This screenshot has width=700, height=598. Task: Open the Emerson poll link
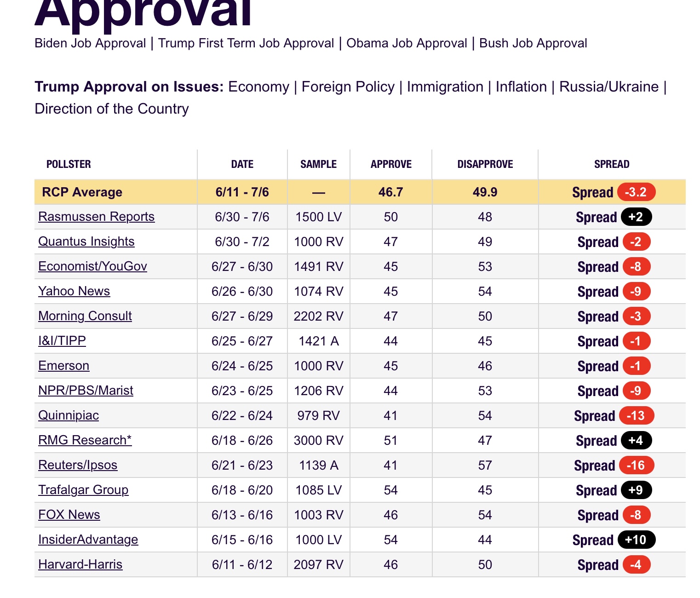[x=64, y=366]
